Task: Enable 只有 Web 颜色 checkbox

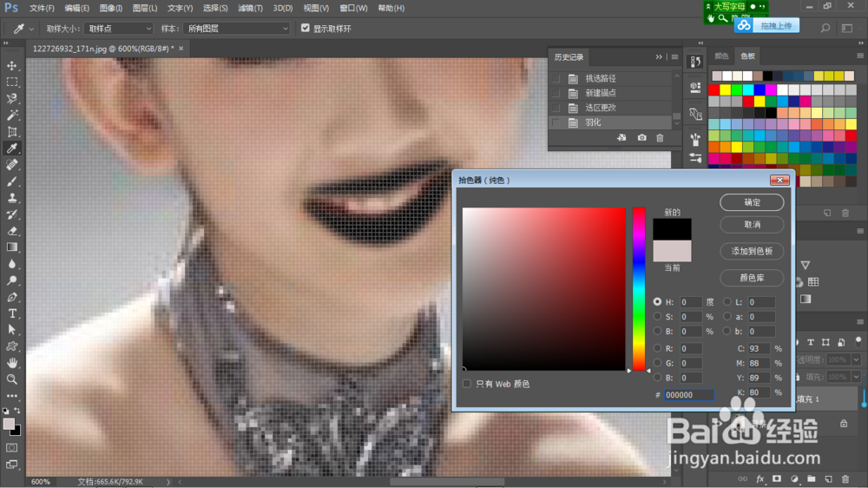Action: tap(467, 383)
